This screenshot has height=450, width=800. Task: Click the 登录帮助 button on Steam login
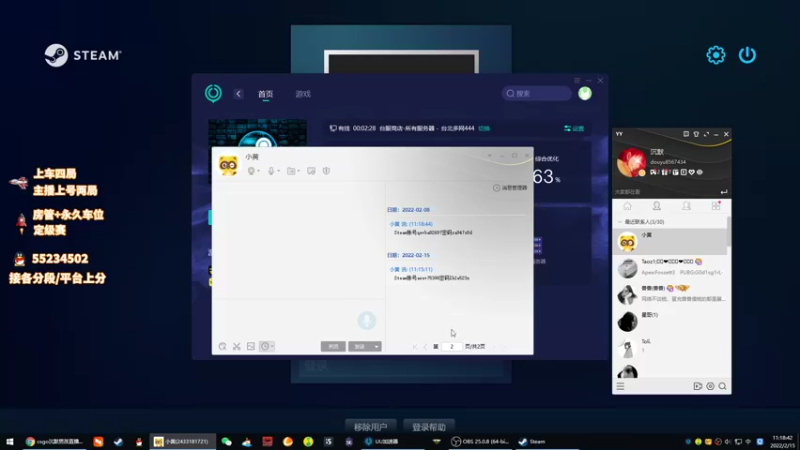(x=429, y=427)
